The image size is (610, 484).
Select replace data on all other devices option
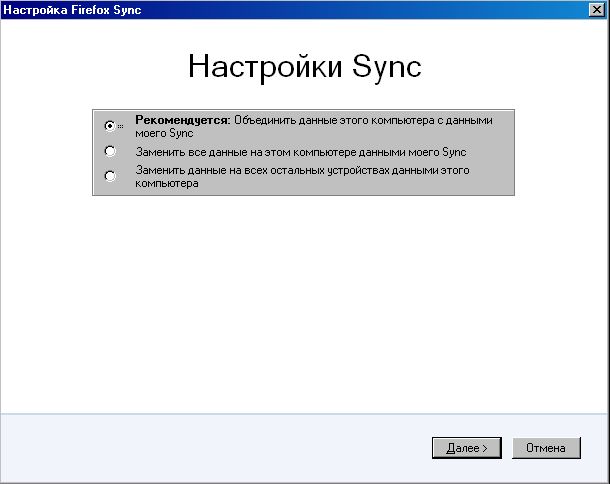pos(110,176)
